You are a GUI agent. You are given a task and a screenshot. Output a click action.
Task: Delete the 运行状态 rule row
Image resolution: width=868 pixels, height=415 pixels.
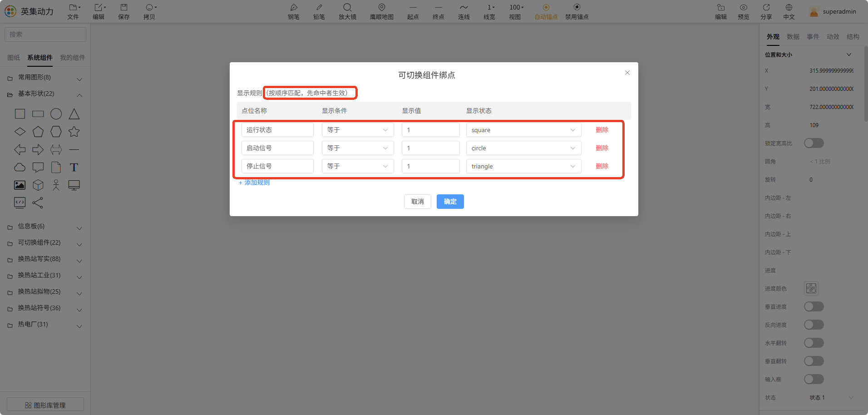pos(602,130)
